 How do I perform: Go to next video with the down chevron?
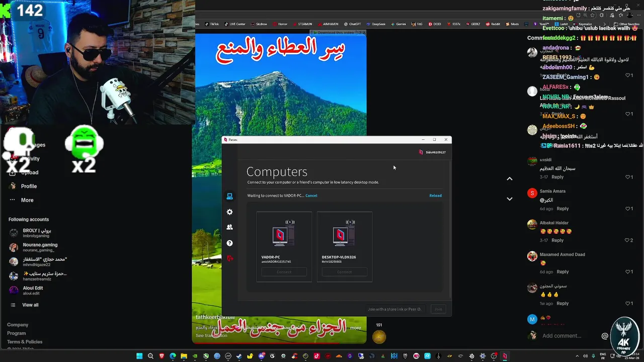point(509,199)
